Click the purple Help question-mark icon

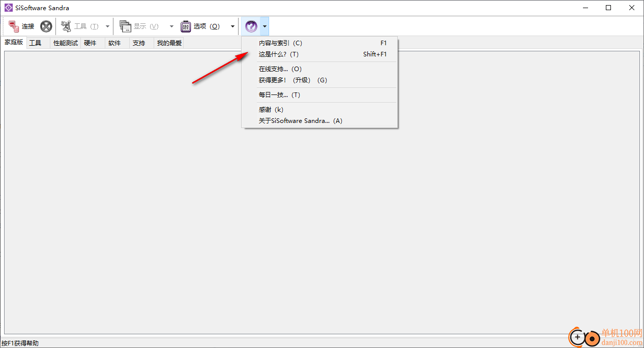coord(251,26)
